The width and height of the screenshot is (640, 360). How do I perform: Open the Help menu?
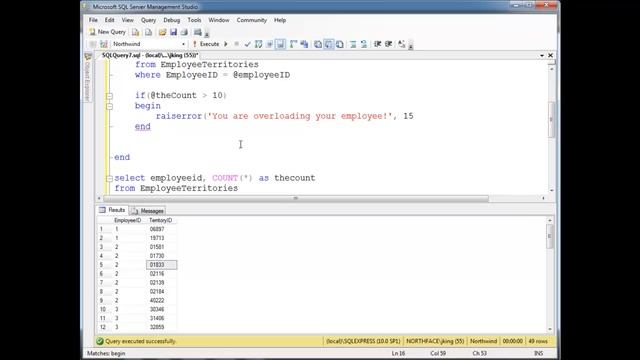[280, 20]
